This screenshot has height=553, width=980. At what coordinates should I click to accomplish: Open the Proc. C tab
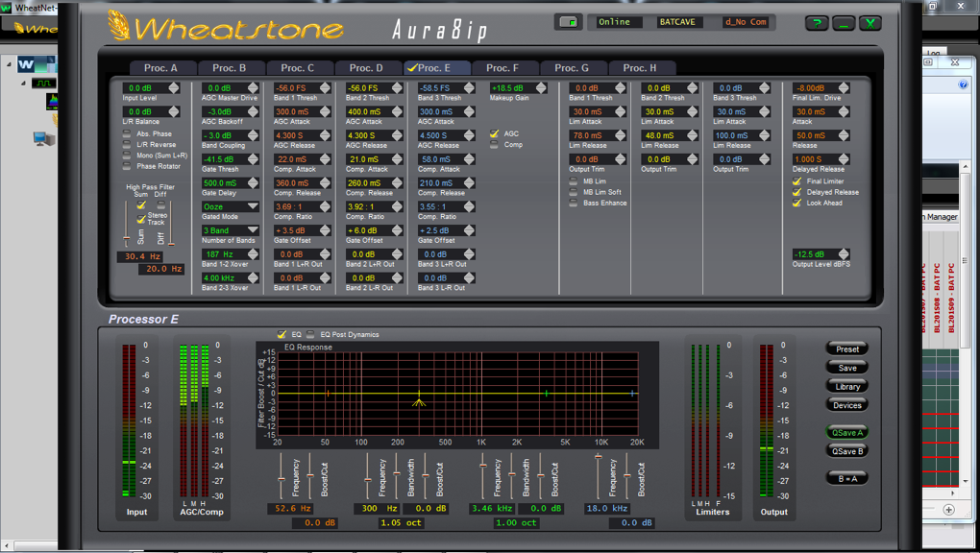(x=298, y=68)
